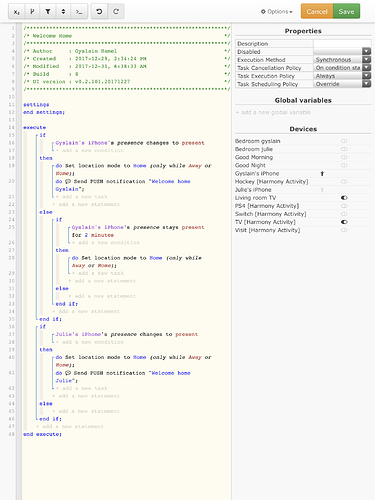Click the up-down sort arrows toolbar icon

click(63, 12)
